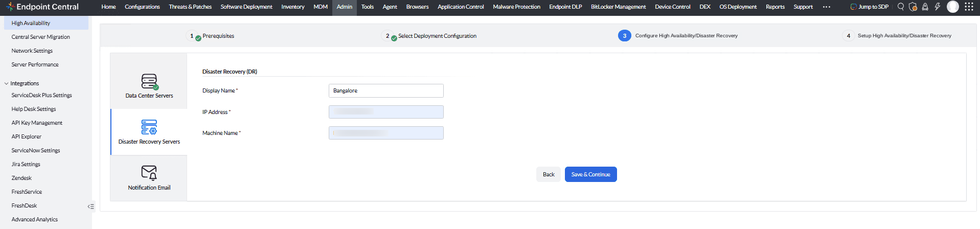Open the Agent menu
980x229 pixels.
tap(390, 7)
